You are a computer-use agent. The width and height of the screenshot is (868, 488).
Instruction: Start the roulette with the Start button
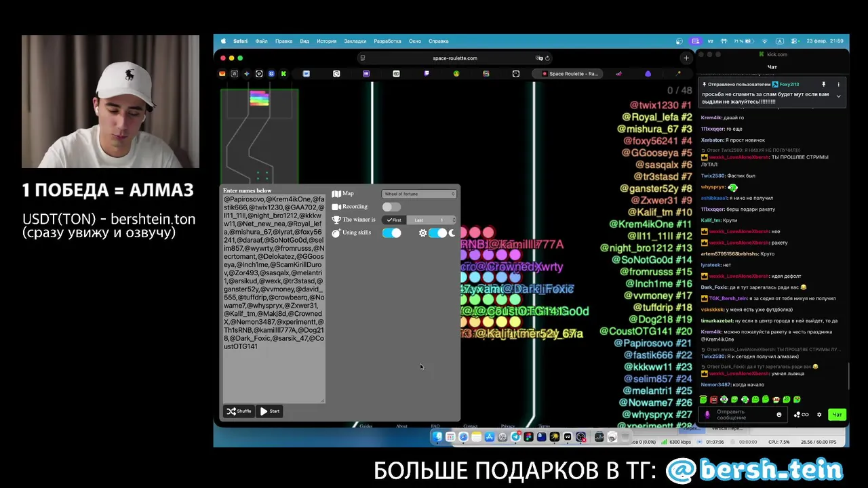[x=269, y=411]
